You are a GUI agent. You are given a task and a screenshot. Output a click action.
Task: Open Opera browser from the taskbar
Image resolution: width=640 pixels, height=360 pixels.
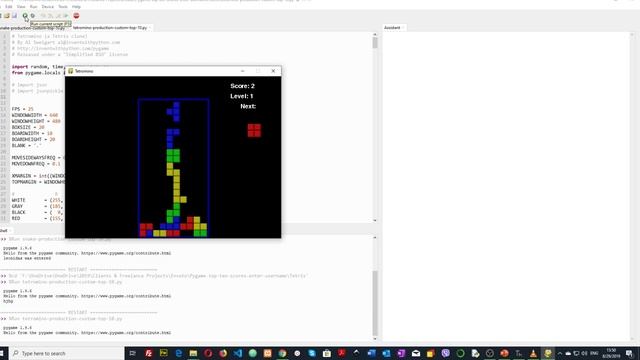(x=208, y=353)
